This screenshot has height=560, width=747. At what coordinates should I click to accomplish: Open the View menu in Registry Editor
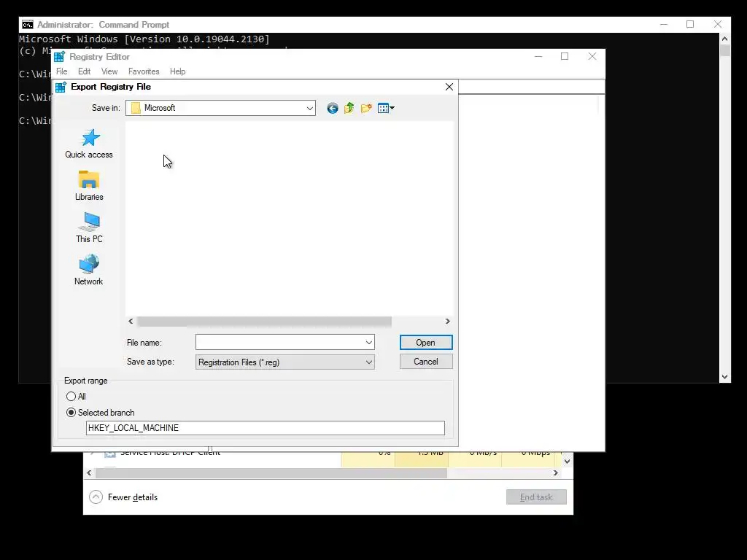[x=109, y=71]
